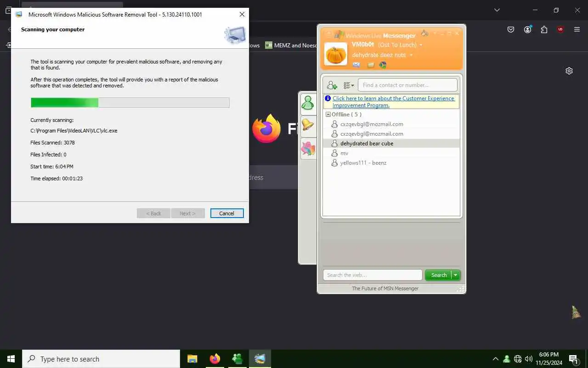This screenshot has height=368, width=588.
Task: Click the Messenger buddy icon in the system tray
Action: click(x=506, y=359)
